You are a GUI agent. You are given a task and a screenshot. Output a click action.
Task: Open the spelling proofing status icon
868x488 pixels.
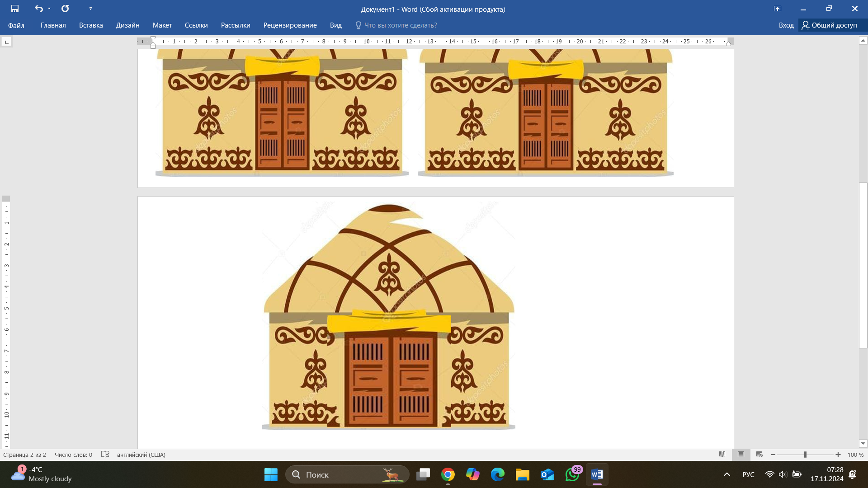pyautogui.click(x=105, y=455)
